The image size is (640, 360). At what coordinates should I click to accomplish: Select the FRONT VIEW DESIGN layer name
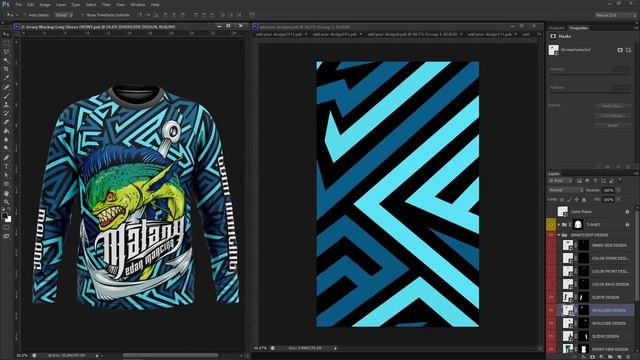(x=610, y=349)
